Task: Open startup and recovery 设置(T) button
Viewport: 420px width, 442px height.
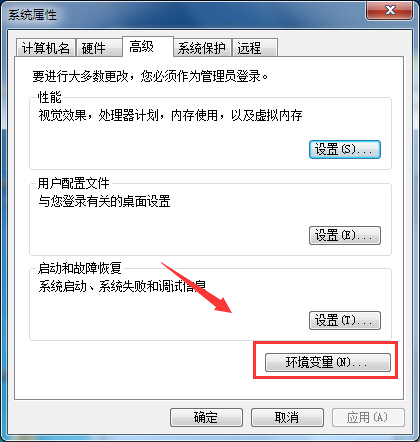Action: [345, 321]
